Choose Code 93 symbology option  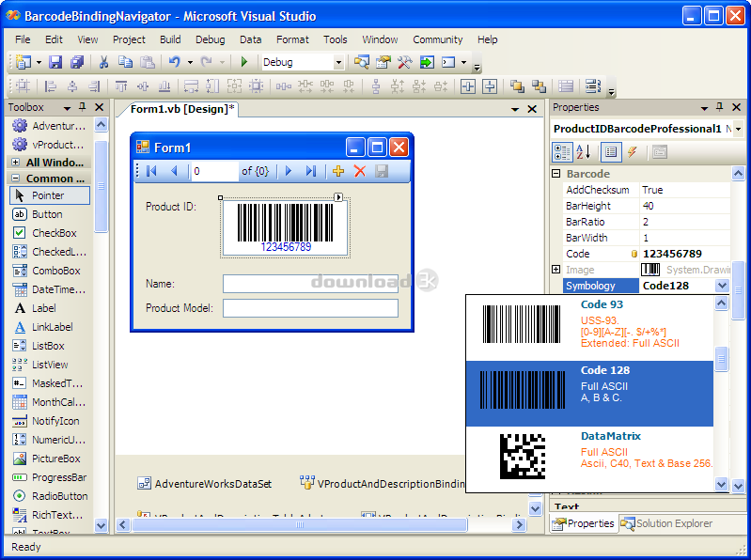[589, 328]
